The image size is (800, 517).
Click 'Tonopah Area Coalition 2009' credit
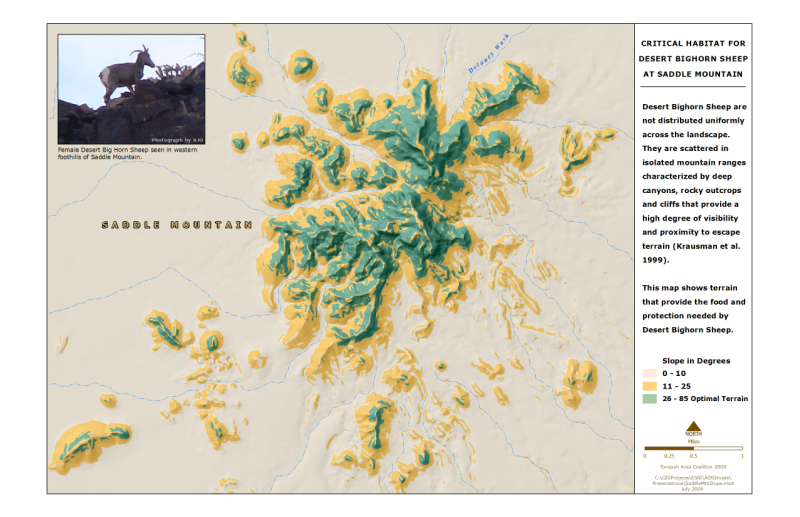point(692,466)
